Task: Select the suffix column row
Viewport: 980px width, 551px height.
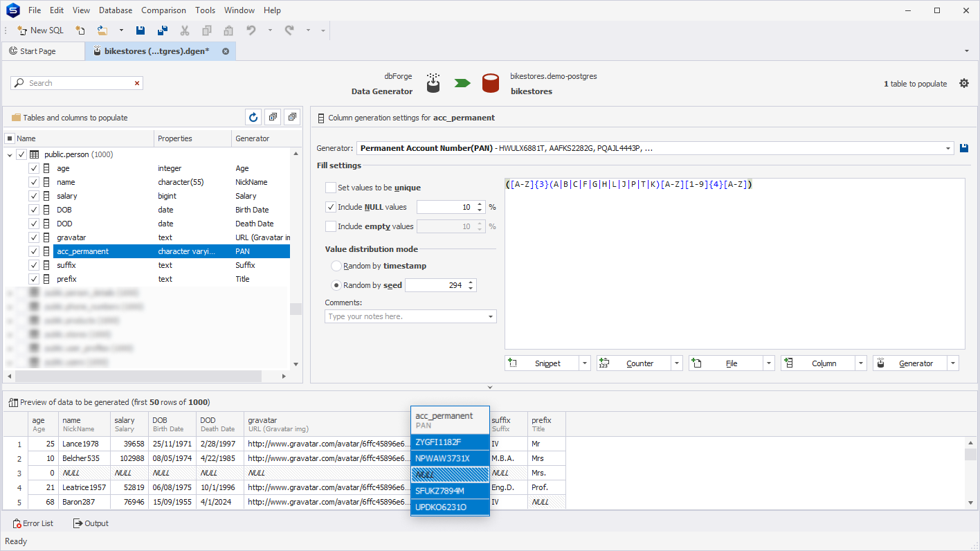Action: pyautogui.click(x=172, y=265)
